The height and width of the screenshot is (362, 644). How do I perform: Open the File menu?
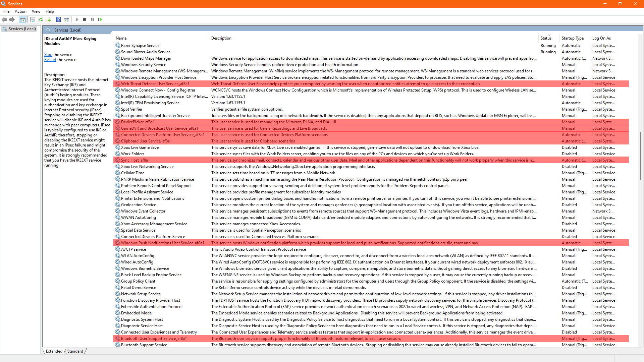click(x=6, y=11)
